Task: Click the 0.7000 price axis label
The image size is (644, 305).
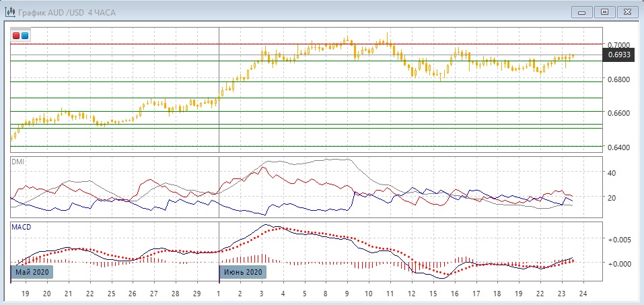Action: (618, 44)
